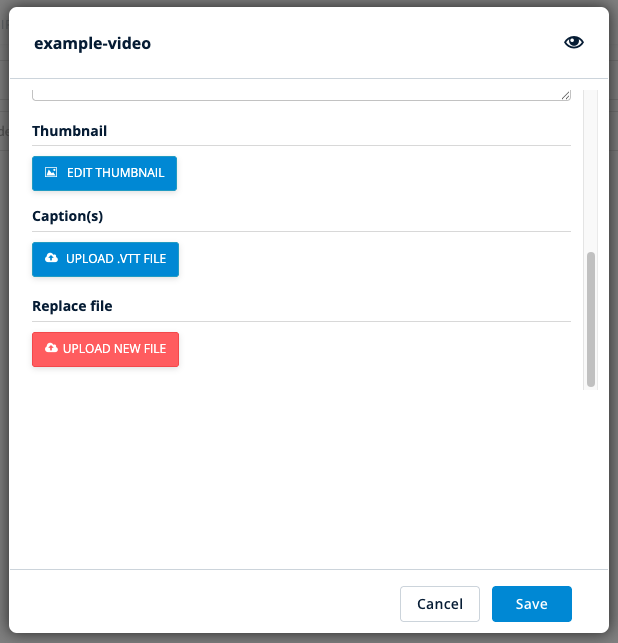Click the vertical scrollbar thumb in dialog
618x643 pixels.
(x=591, y=319)
